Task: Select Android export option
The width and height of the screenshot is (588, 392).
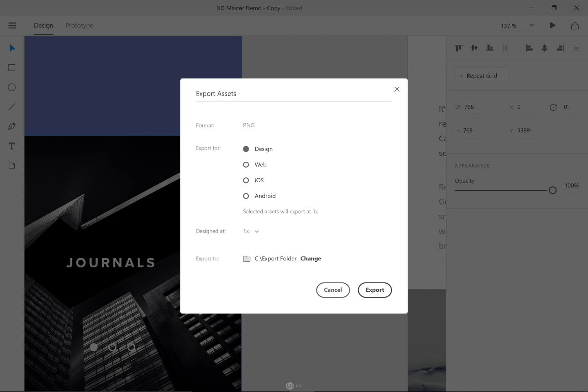Action: (x=246, y=196)
